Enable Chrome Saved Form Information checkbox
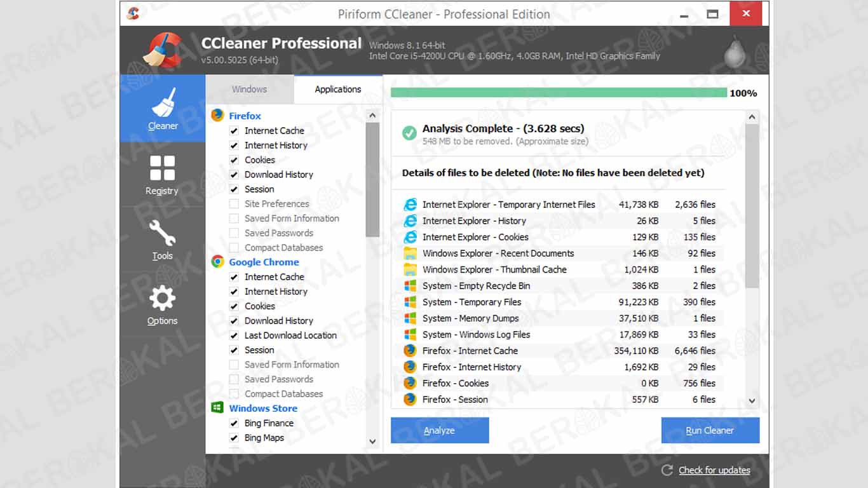 coord(234,365)
